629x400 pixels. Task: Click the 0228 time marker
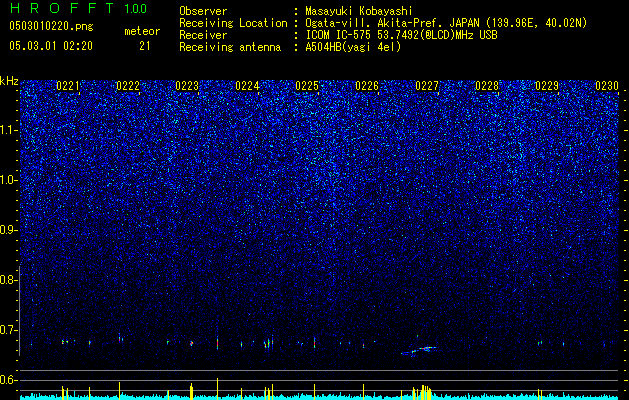click(487, 86)
